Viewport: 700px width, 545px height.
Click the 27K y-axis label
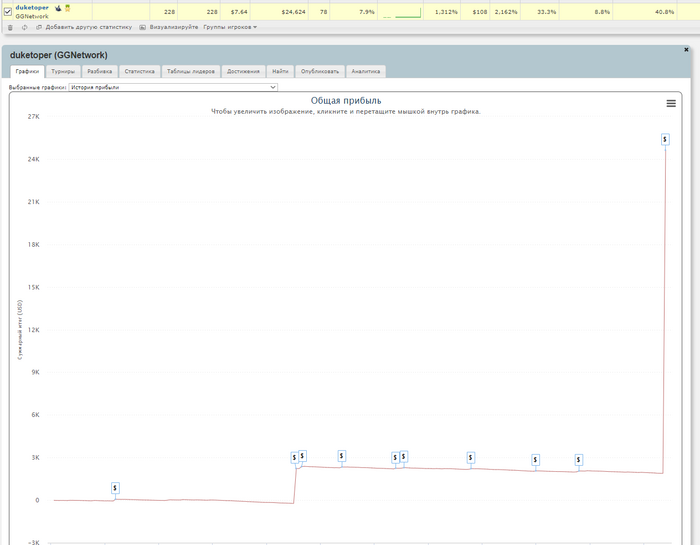click(x=33, y=116)
